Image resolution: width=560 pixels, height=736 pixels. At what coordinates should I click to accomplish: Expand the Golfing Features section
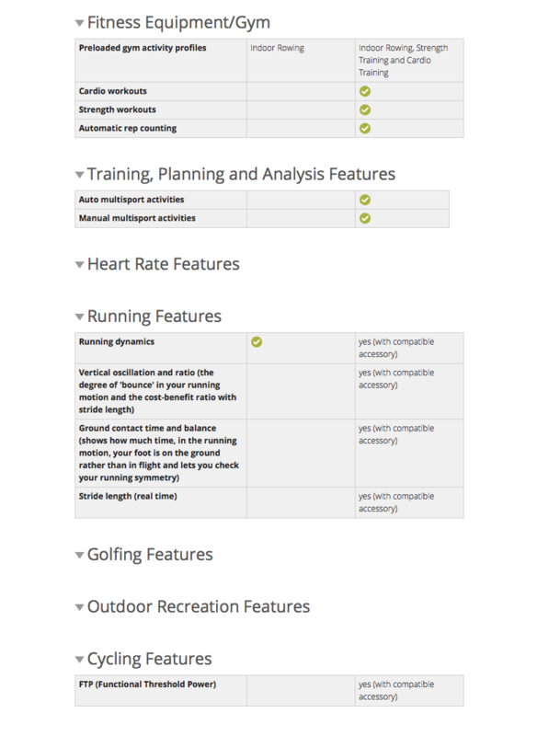tap(80, 555)
